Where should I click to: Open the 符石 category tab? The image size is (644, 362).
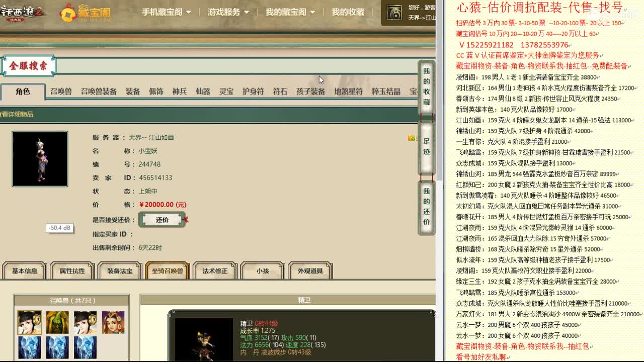point(280,92)
